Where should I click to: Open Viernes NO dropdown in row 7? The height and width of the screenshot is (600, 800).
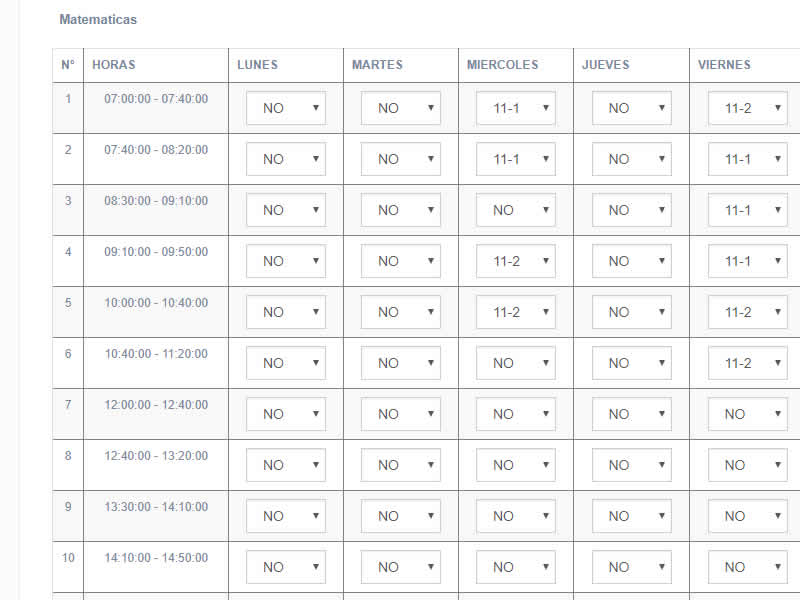[747, 414]
